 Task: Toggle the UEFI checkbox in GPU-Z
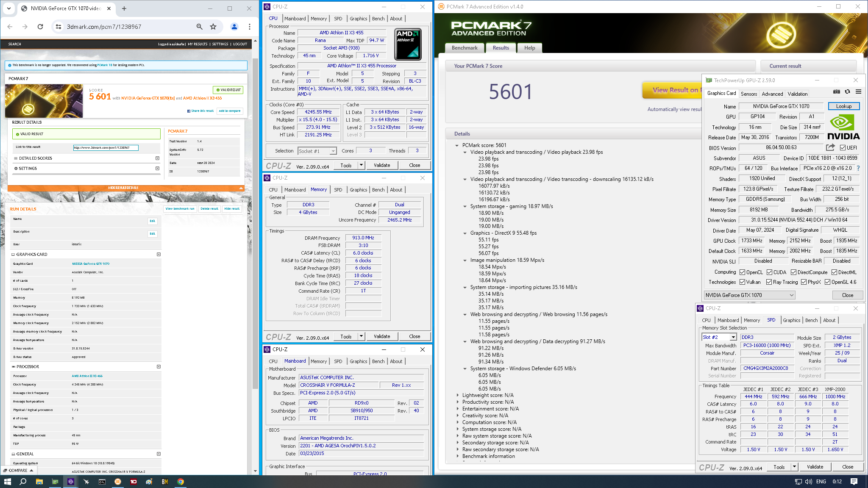point(843,148)
